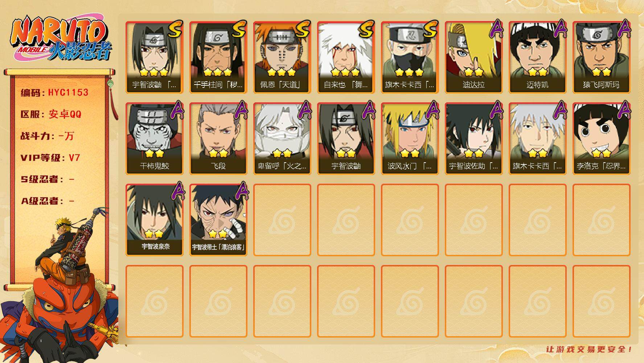The height and width of the screenshot is (363, 644).
Task: Select the Pain 佩恩「天道」 ninja card
Action: pyautogui.click(x=282, y=57)
